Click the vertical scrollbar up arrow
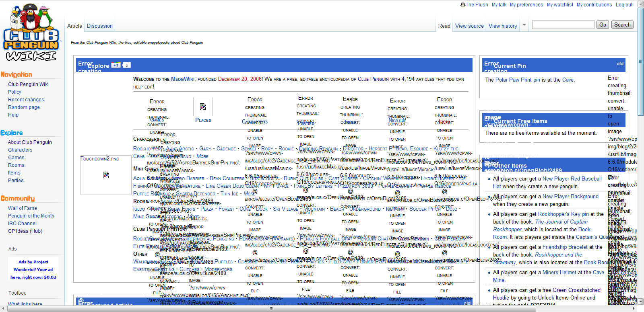644x312 pixels. 641,3
